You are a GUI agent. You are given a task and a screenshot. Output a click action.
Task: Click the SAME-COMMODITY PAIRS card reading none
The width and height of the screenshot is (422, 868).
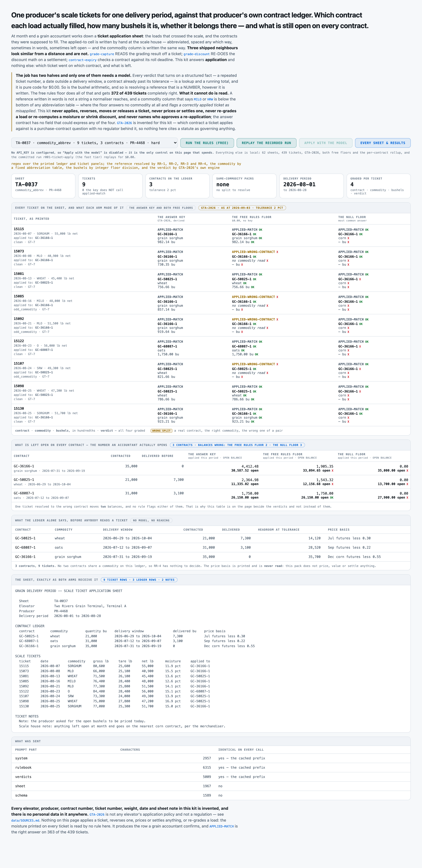pos(244,186)
